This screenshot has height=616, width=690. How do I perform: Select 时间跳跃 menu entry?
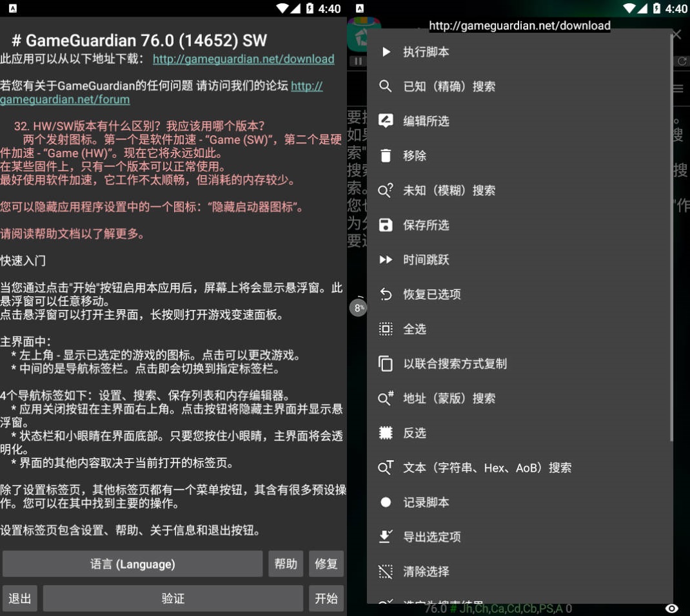(x=519, y=260)
